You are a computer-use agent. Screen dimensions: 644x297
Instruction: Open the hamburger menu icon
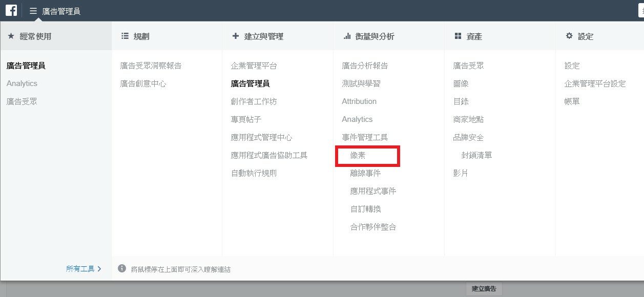pyautogui.click(x=33, y=11)
